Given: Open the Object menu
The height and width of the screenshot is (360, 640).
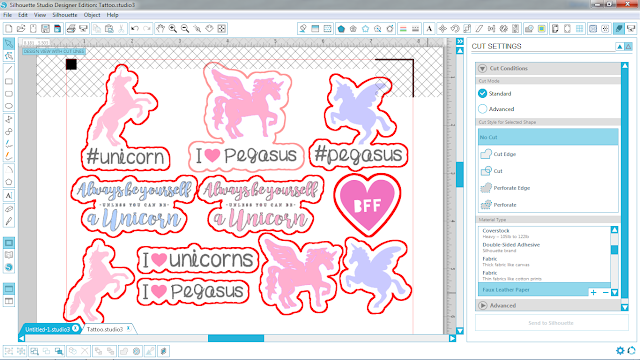Looking at the screenshot, I should pyautogui.click(x=92, y=15).
